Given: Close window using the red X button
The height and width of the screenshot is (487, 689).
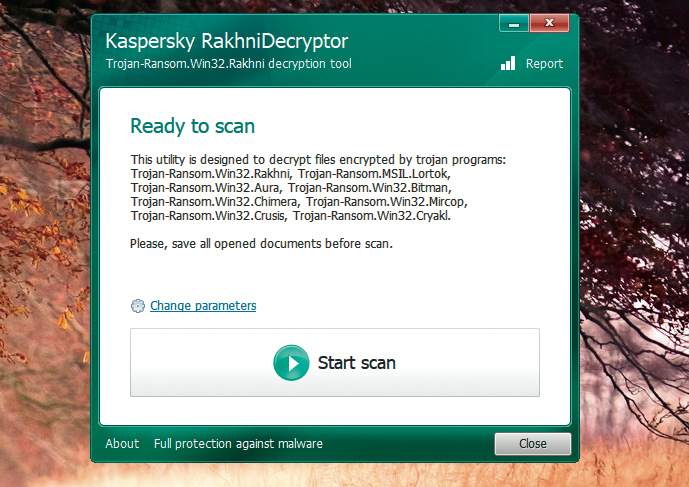Looking at the screenshot, I should [549, 21].
